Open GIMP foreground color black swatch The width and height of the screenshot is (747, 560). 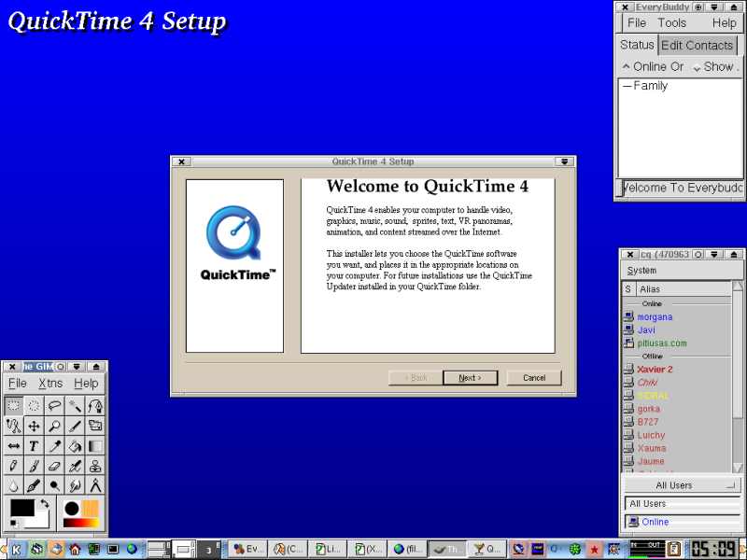point(21,507)
